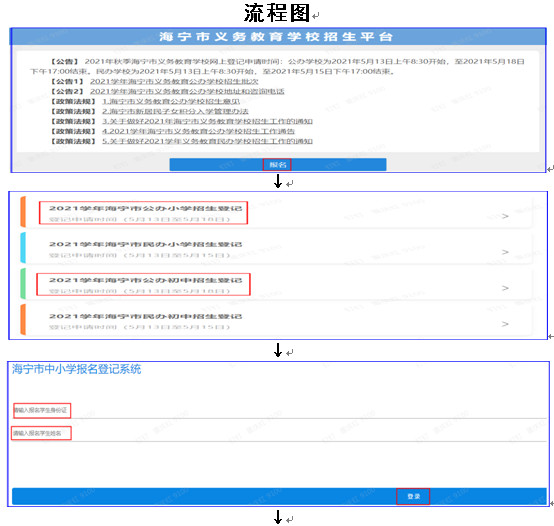Select 2021学年海宁市公办初中招生登记 entry
The width and height of the screenshot is (554, 526).
tap(276, 285)
